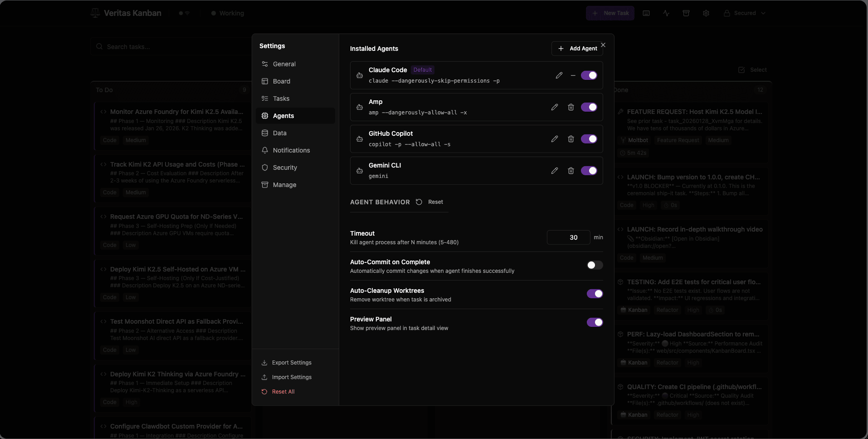Enable Auto-Commit on Complete
The height and width of the screenshot is (439, 868).
click(595, 265)
